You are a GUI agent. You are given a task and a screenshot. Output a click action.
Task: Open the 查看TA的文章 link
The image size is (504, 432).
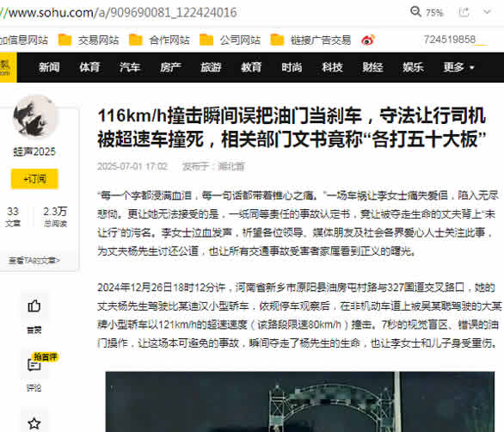[34, 260]
